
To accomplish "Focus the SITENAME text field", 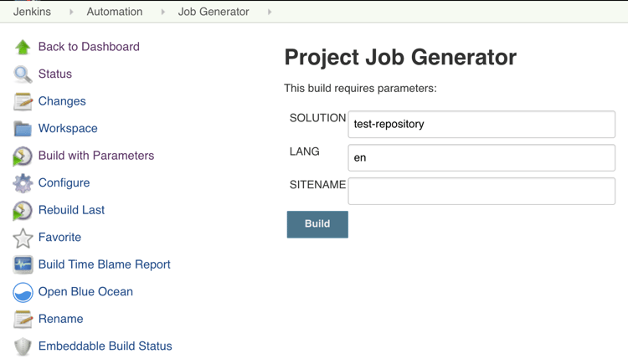I will 481,191.
